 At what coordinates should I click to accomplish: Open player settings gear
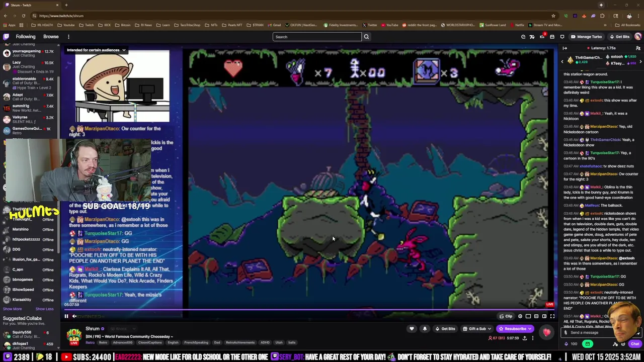click(x=520, y=316)
